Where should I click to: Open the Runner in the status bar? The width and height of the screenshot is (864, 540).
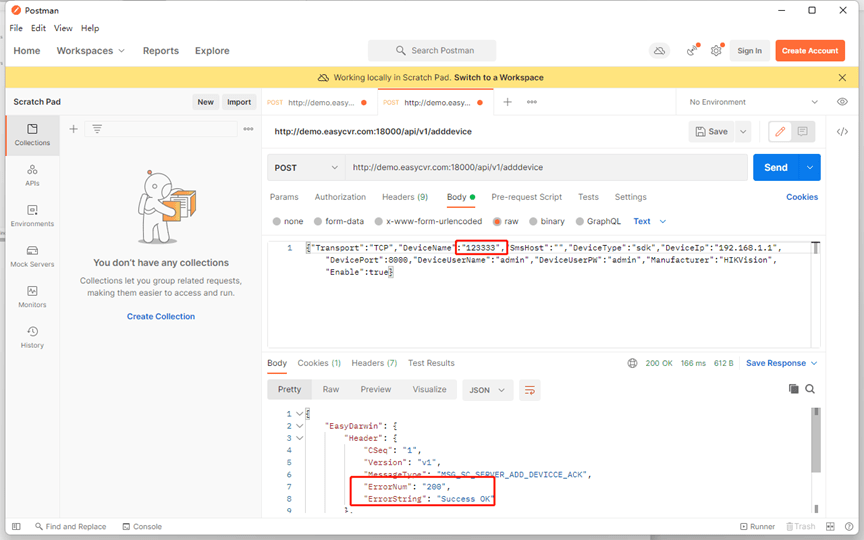758,527
